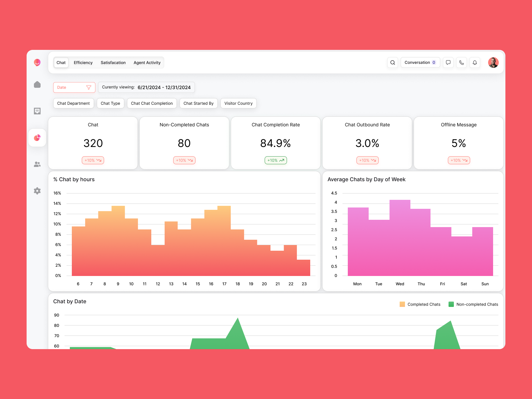The image size is (532, 399).
Task: Open the user profile avatar
Action: pos(493,63)
